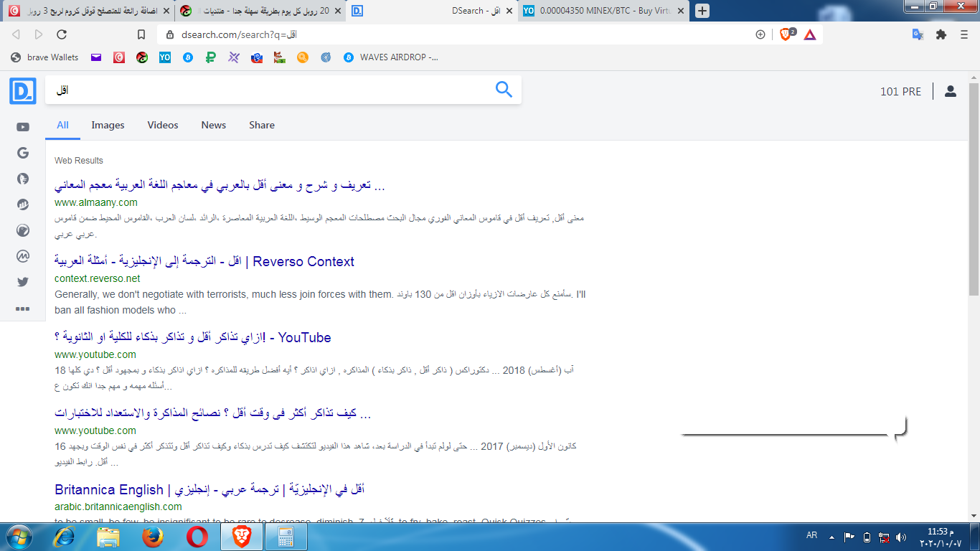Click the green arabic.britannicaenglish.com URL
The height and width of the screenshot is (551, 980).
[118, 507]
